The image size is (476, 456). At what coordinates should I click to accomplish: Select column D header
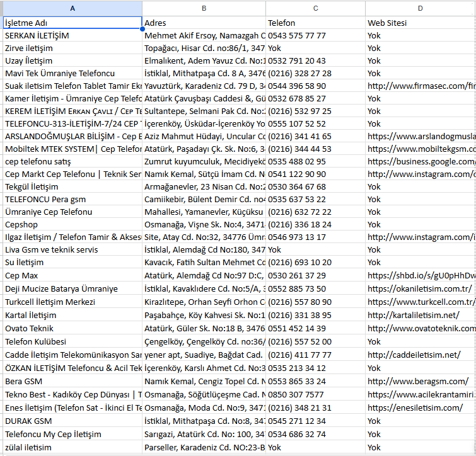point(421,8)
